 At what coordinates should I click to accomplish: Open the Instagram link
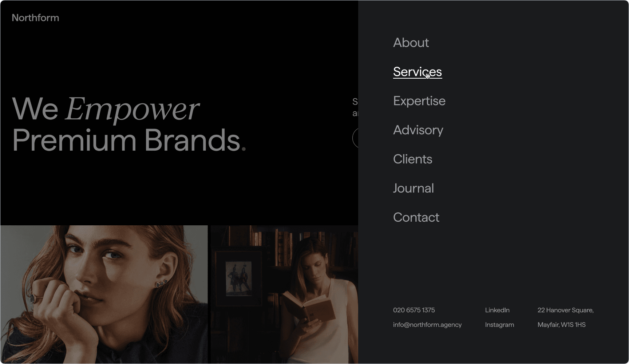click(499, 325)
